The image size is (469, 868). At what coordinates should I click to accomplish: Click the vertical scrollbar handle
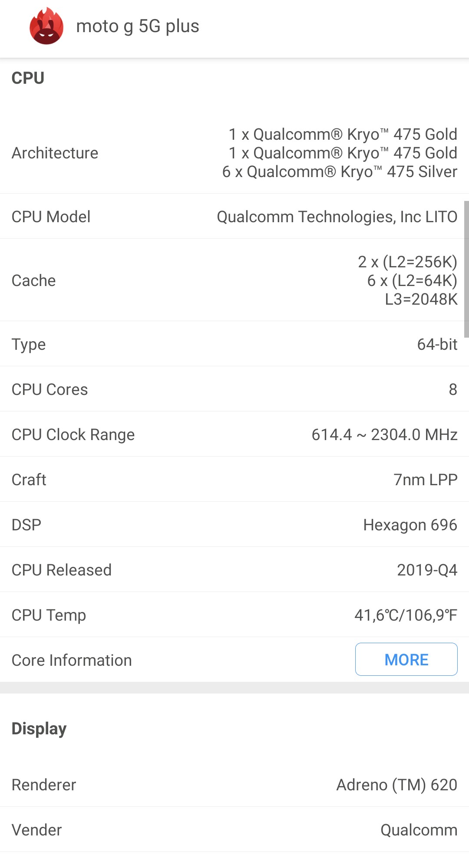pos(466,269)
